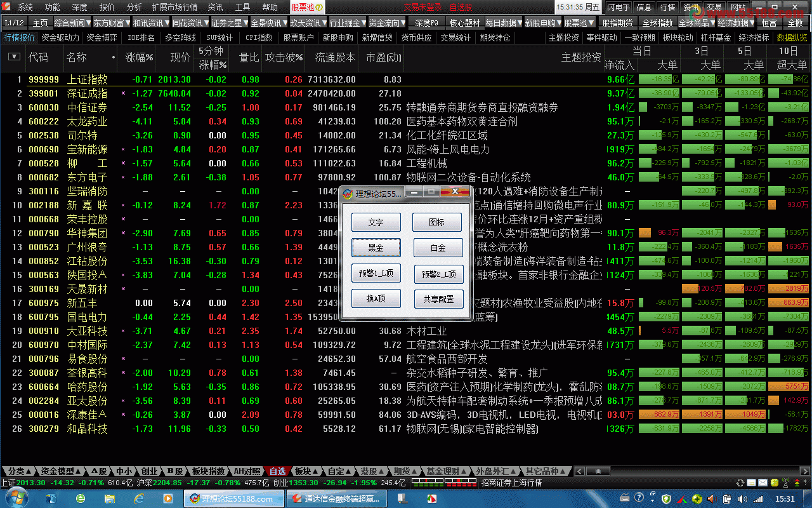Click the antenna signal status bar icon
The image size is (812, 508).
point(785,483)
